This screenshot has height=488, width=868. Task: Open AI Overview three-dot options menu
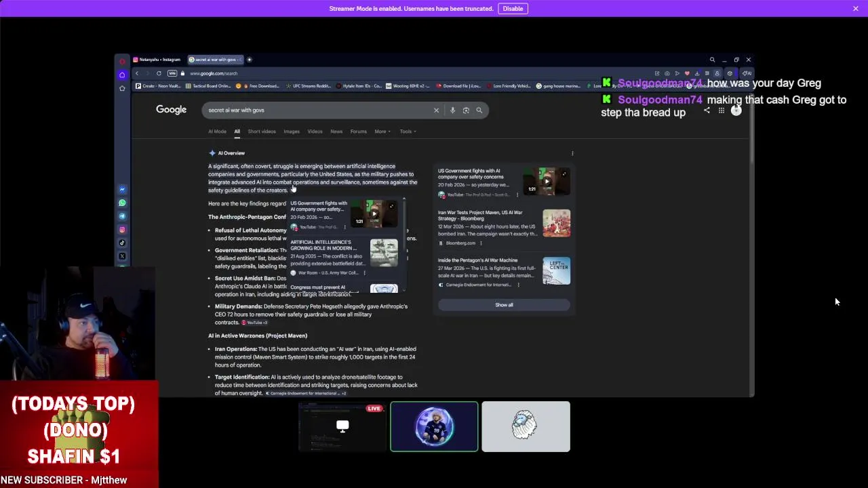click(x=572, y=153)
